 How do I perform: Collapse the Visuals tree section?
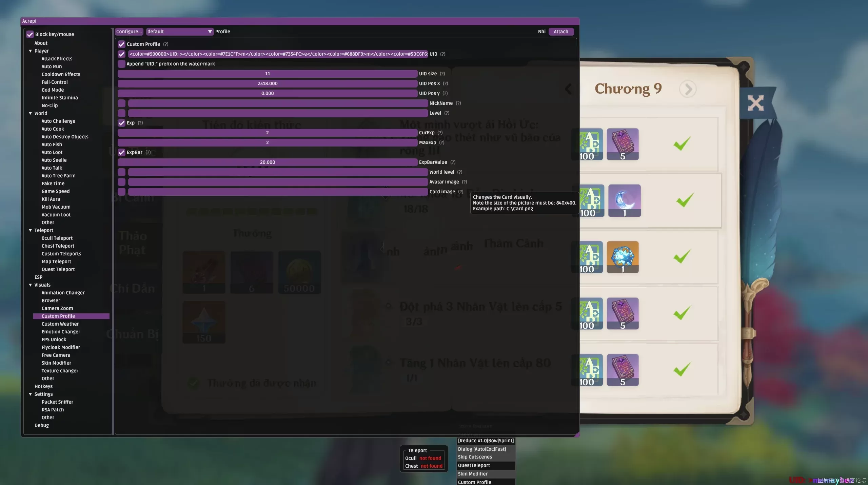point(31,285)
